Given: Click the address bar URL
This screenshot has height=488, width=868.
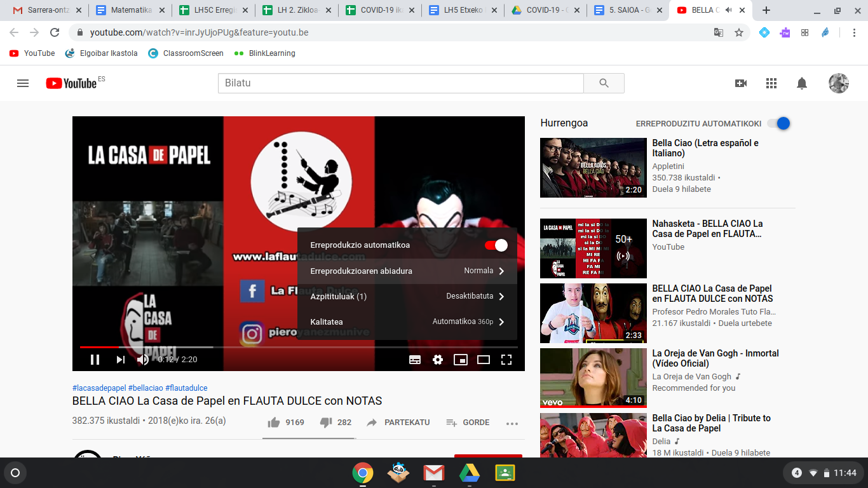Looking at the screenshot, I should pos(200,32).
